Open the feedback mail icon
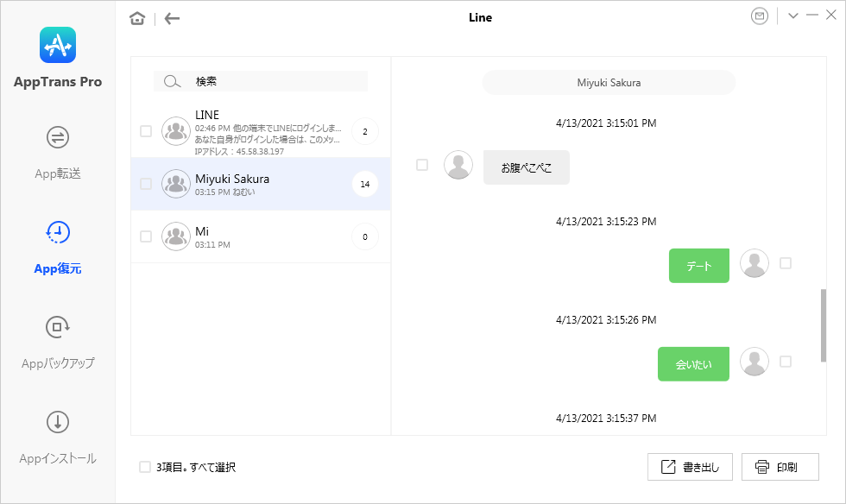The height and width of the screenshot is (504, 846). 760,16
